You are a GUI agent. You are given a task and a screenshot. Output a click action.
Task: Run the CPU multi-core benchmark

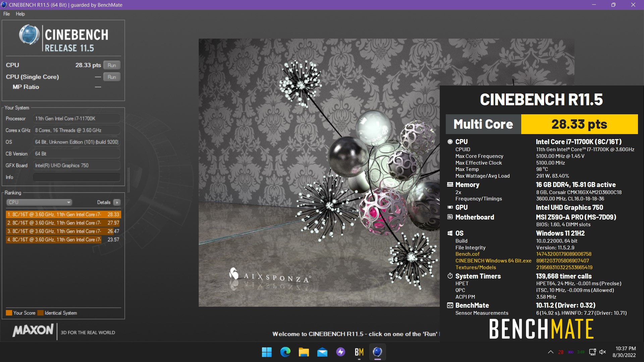tap(112, 65)
